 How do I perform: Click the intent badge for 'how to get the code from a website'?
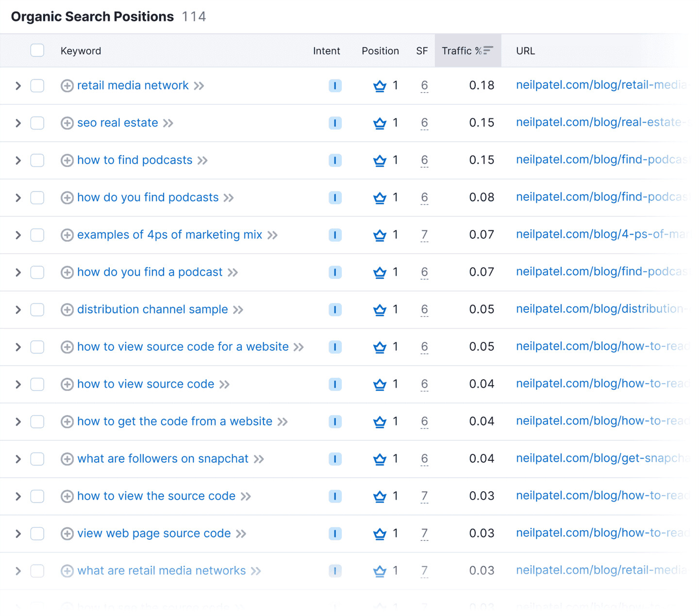click(335, 422)
